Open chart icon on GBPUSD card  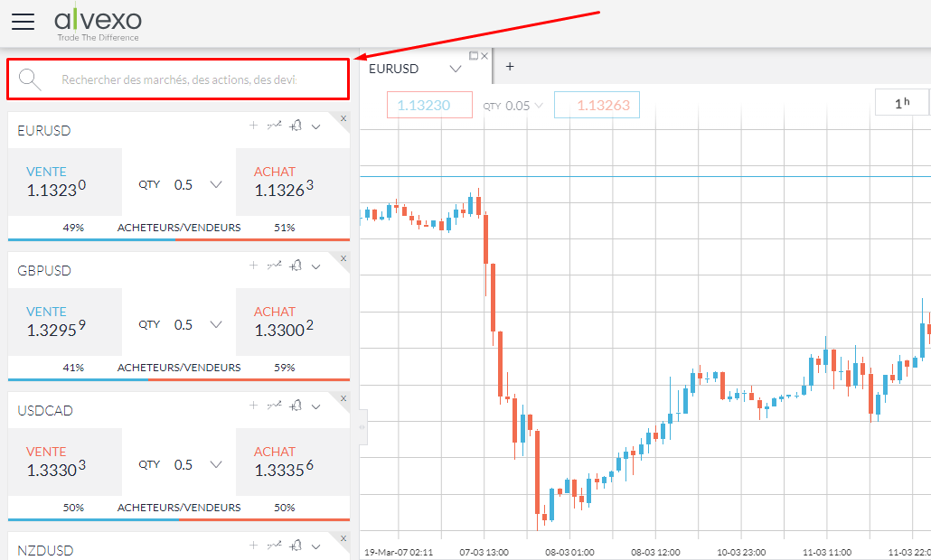(274, 266)
